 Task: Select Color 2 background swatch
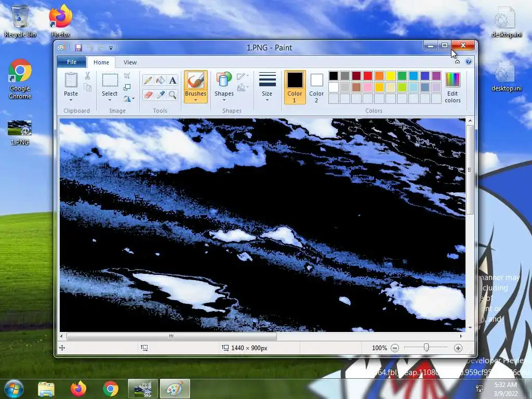316,87
